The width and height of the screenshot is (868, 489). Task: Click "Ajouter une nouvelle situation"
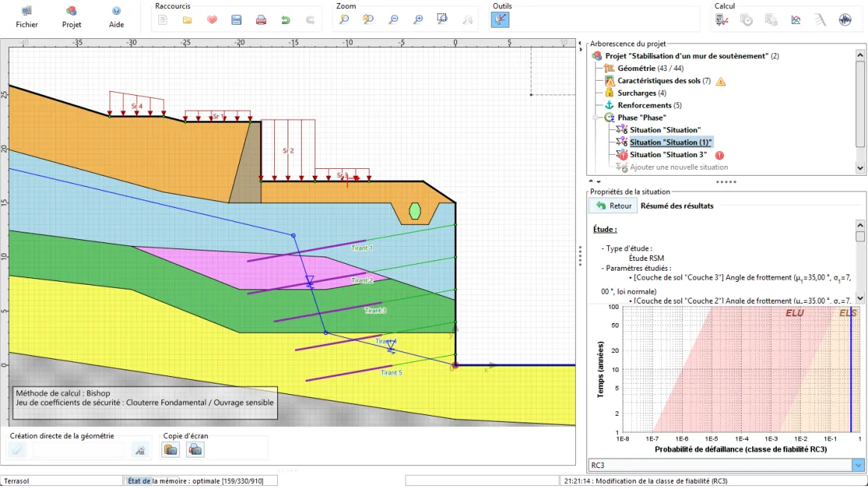tap(678, 167)
